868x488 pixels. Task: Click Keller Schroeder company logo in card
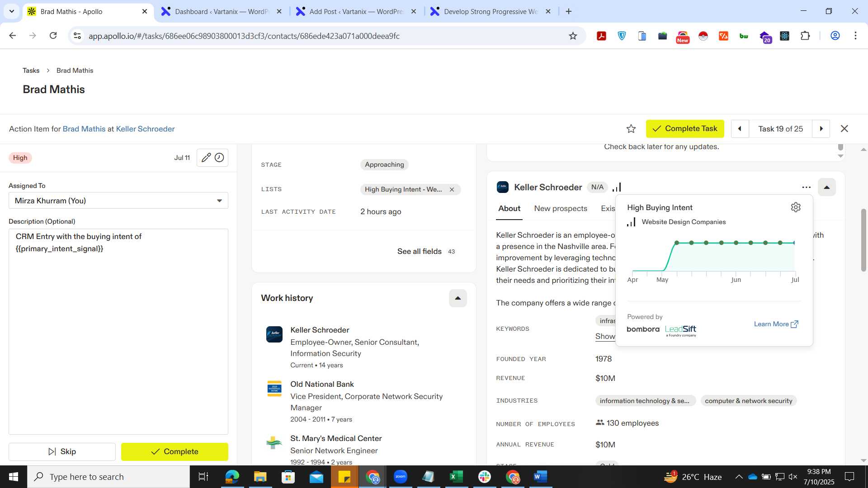[503, 187]
